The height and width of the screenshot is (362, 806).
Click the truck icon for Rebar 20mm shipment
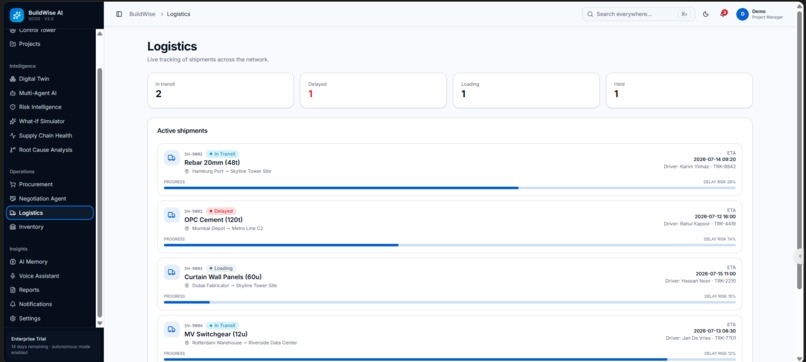click(x=172, y=158)
